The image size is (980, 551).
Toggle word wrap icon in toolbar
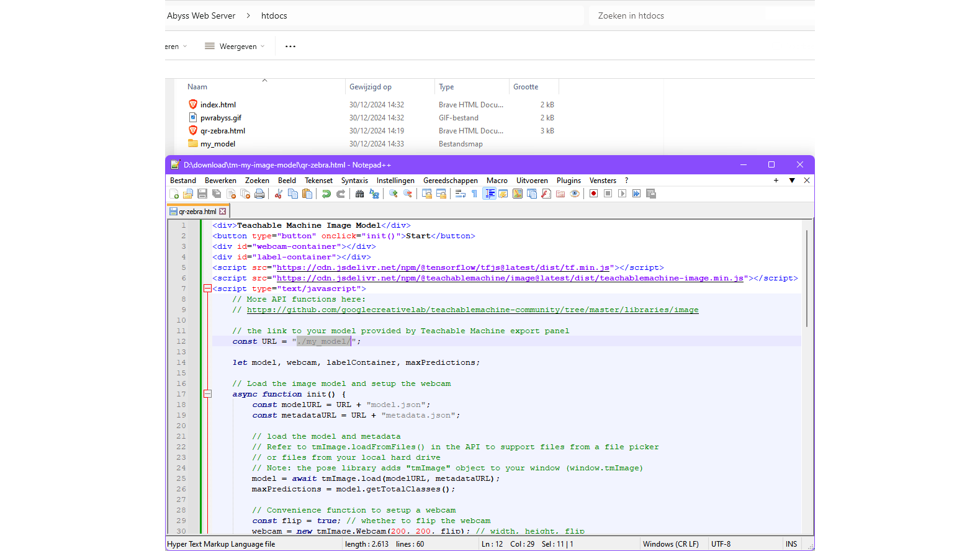click(x=461, y=194)
